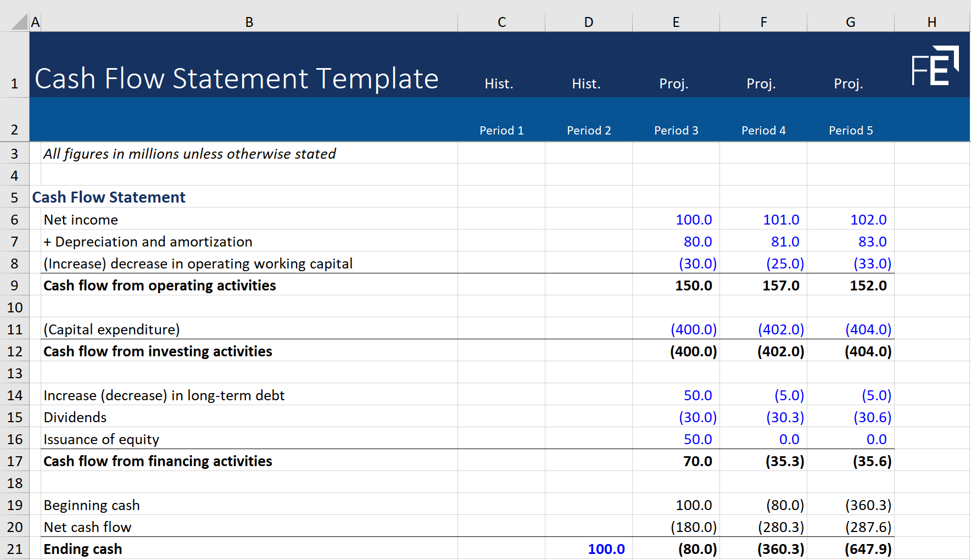The height and width of the screenshot is (560, 971).
Task: Select column header B
Action: (249, 22)
